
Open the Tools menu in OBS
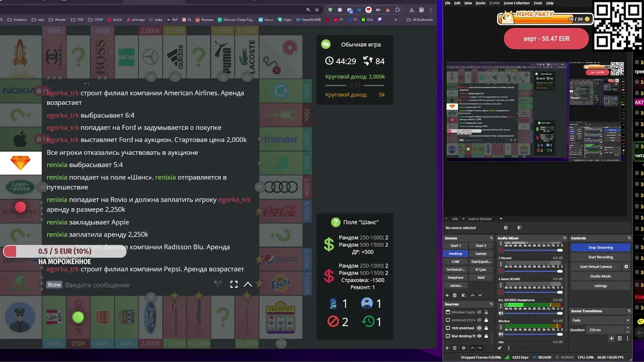pos(538,3)
